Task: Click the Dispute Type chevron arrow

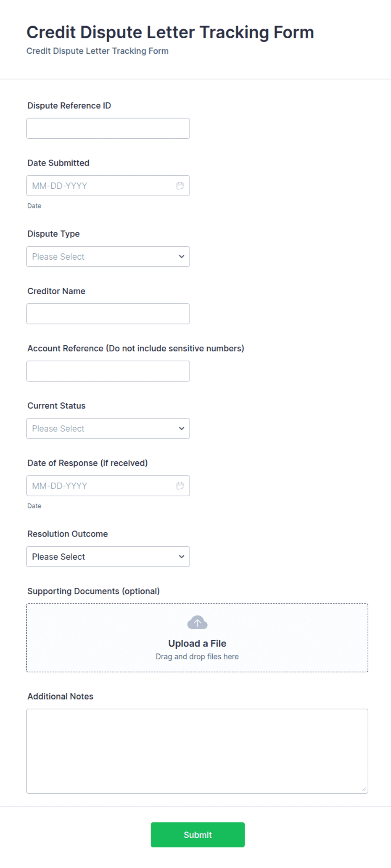Action: 182,257
